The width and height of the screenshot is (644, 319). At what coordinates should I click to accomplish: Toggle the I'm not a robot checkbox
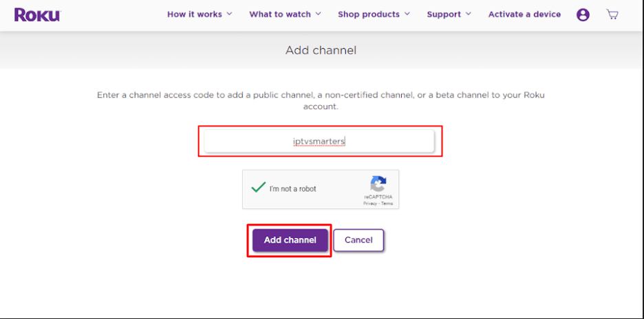point(259,188)
